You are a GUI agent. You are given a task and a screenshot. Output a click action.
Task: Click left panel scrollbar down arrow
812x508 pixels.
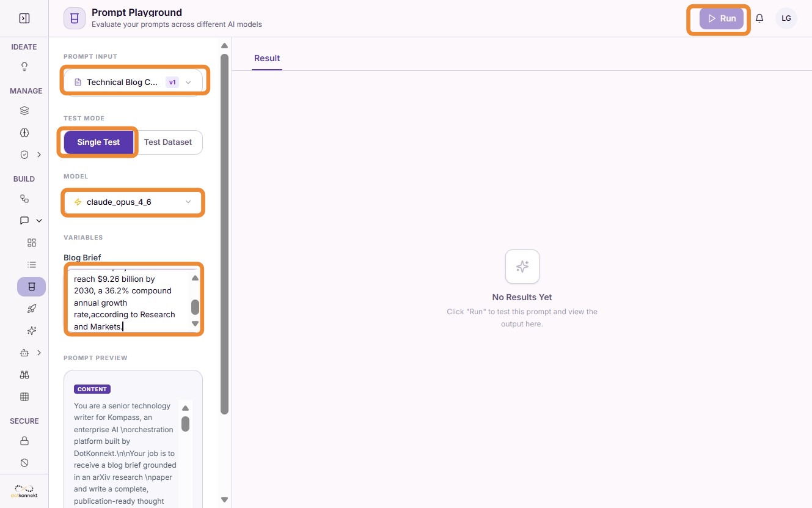(224, 499)
